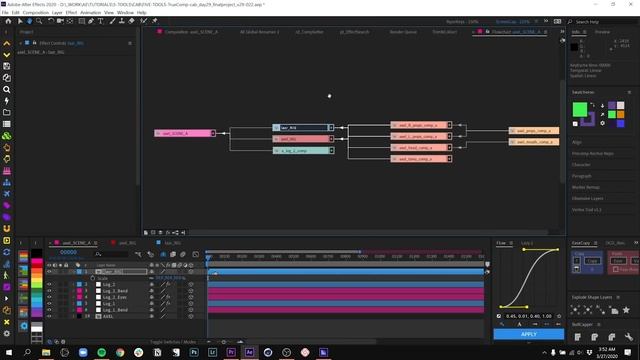
Task: Pick the large green swatch color
Action: click(x=580, y=110)
